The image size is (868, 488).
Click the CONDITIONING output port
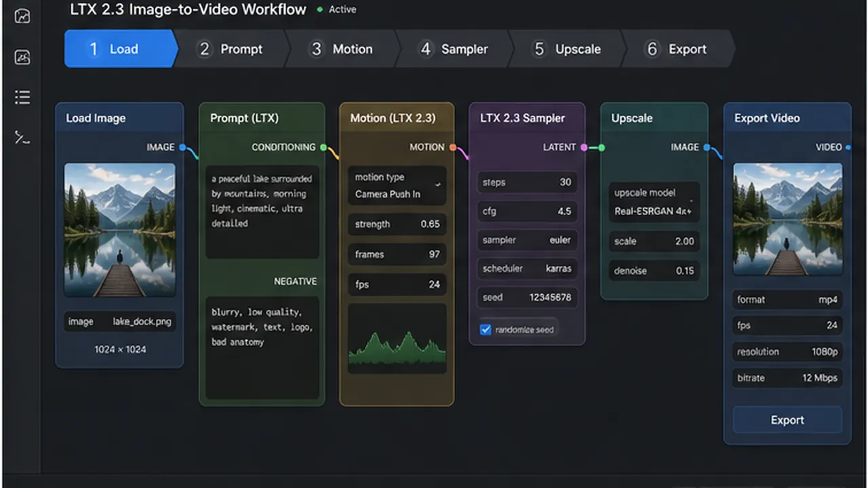pyautogui.click(x=323, y=147)
